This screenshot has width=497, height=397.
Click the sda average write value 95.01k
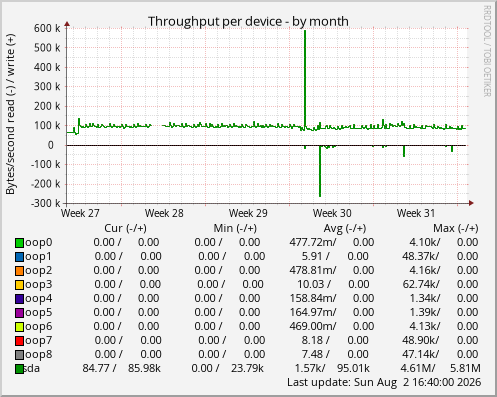[353, 368]
